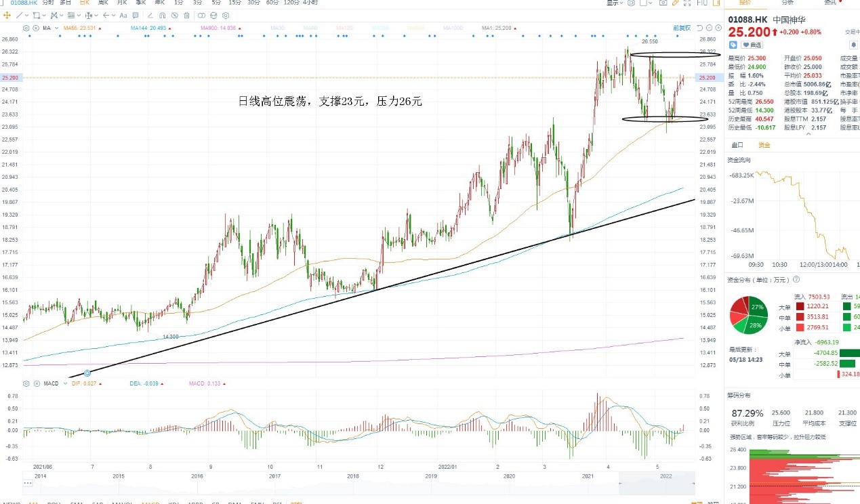Zoom in the chart with plus icon
This screenshot has width=860, height=504.
point(718,28)
